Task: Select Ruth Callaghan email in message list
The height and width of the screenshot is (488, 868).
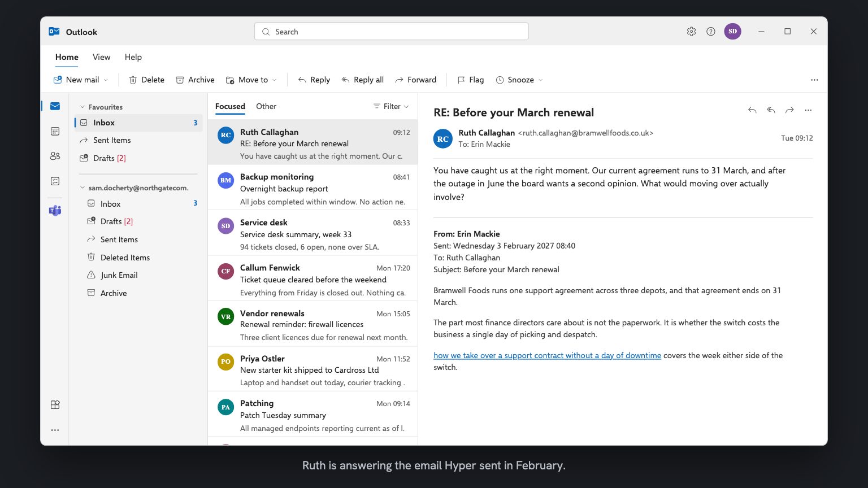Action: pyautogui.click(x=313, y=142)
